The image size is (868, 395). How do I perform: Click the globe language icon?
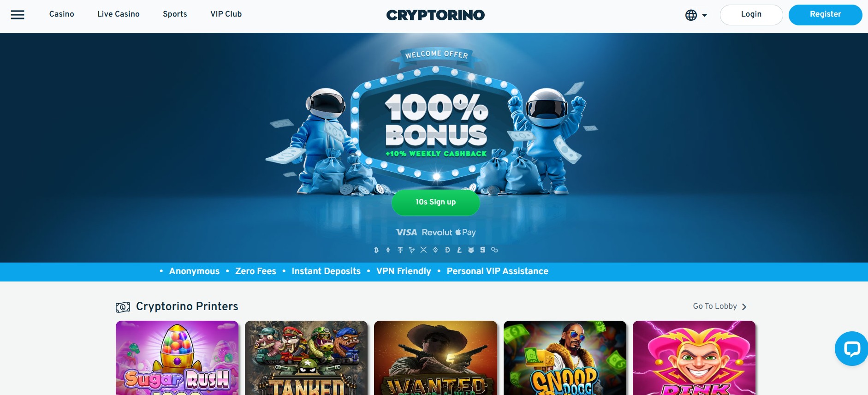click(x=691, y=15)
